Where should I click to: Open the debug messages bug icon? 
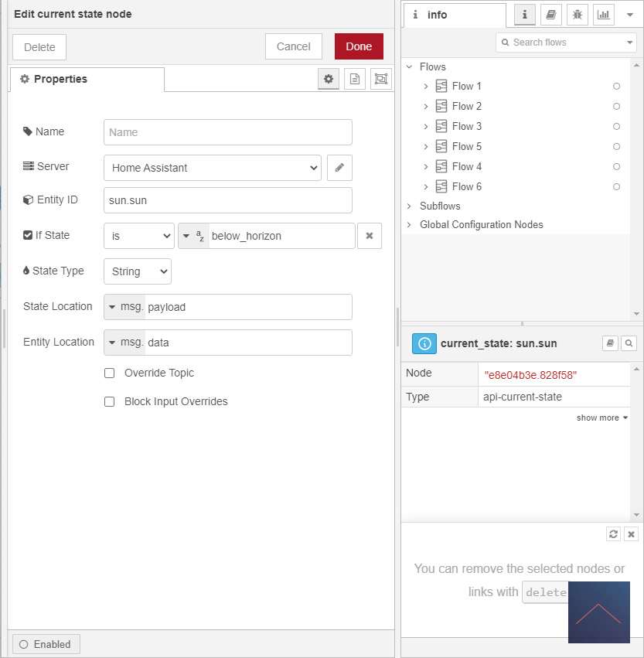tap(577, 15)
